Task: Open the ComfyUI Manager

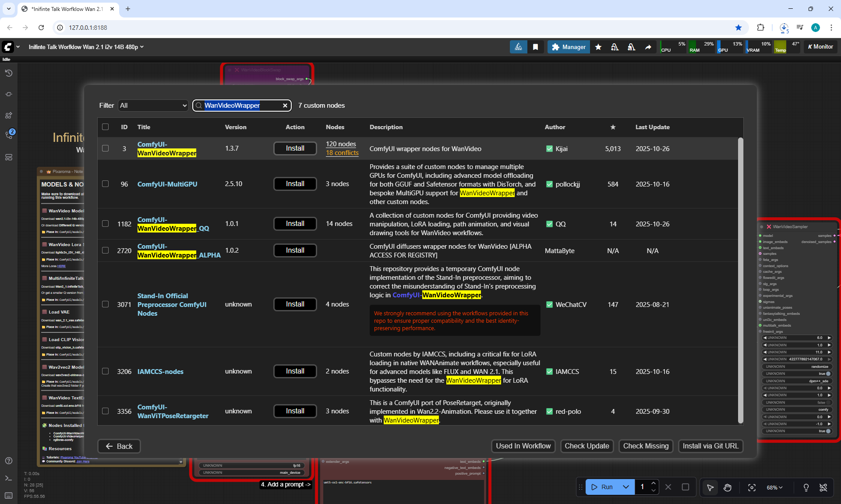Action: (569, 47)
